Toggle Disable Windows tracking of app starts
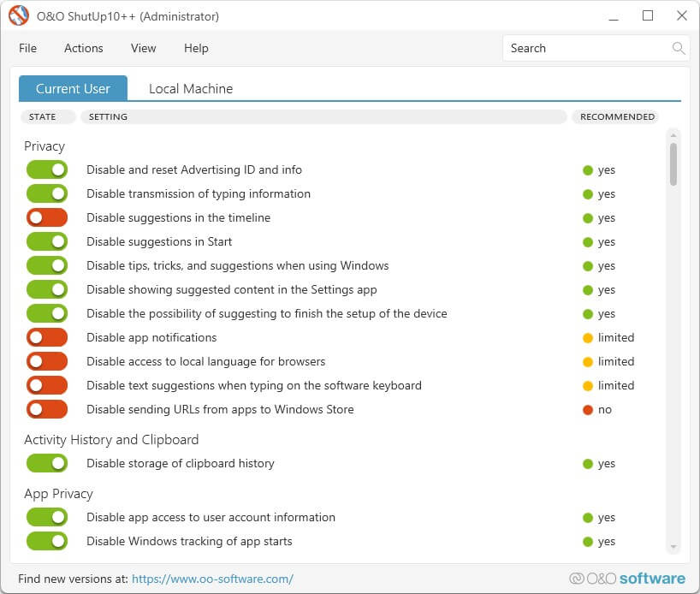Viewport: 700px width, 594px height. coord(47,541)
